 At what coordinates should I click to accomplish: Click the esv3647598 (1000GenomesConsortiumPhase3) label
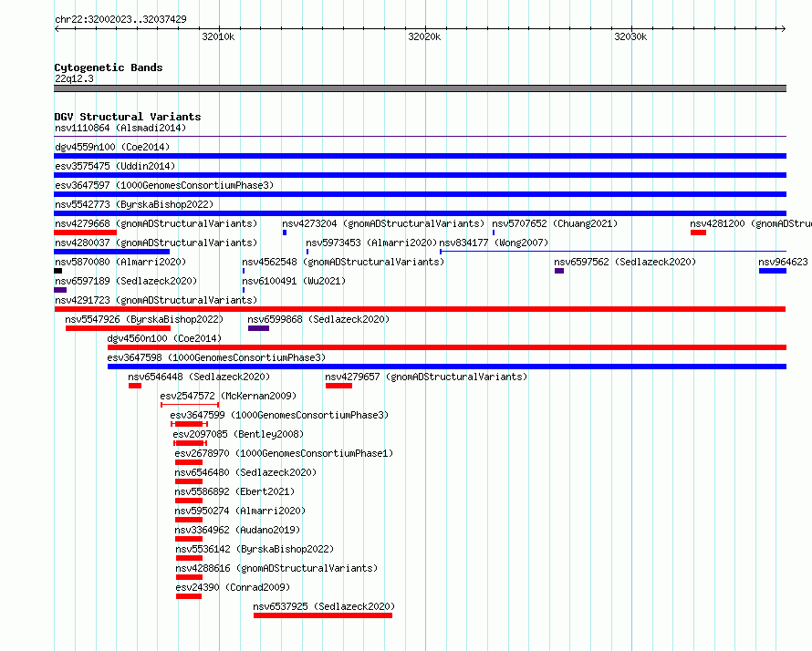[216, 357]
